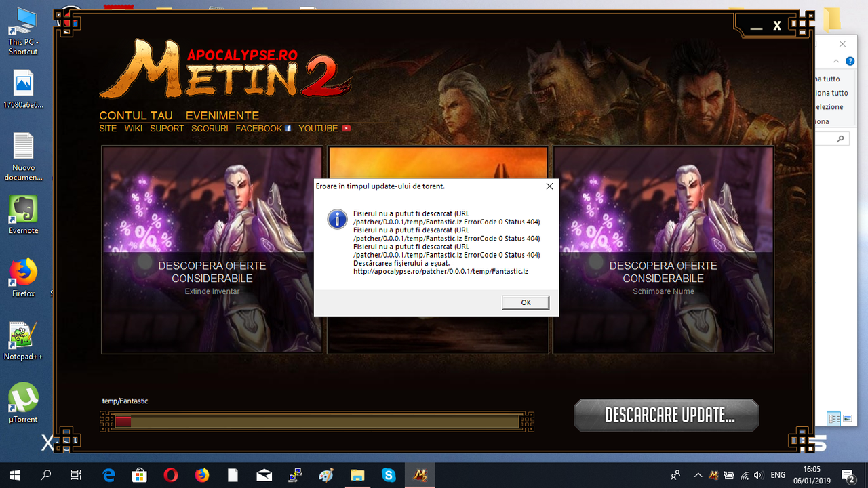868x488 pixels.
Task: Go to the SCORURI link
Action: click(210, 129)
